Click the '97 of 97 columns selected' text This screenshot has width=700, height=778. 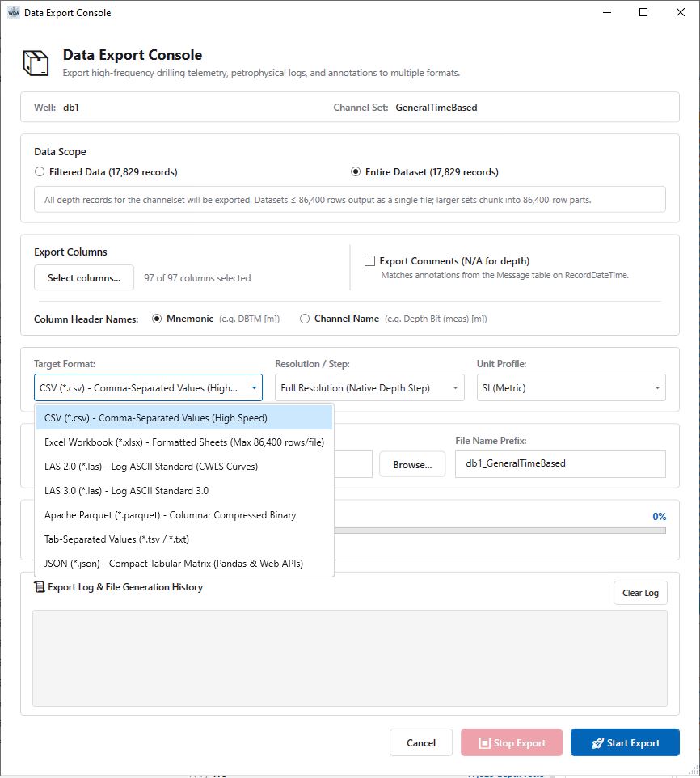click(x=197, y=278)
